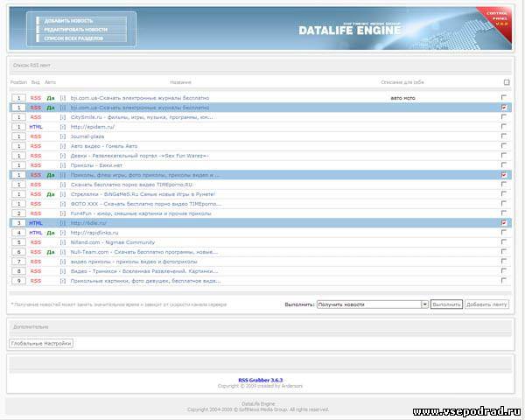
Task: Click the 'авто мото' description text
Action: pos(402,98)
